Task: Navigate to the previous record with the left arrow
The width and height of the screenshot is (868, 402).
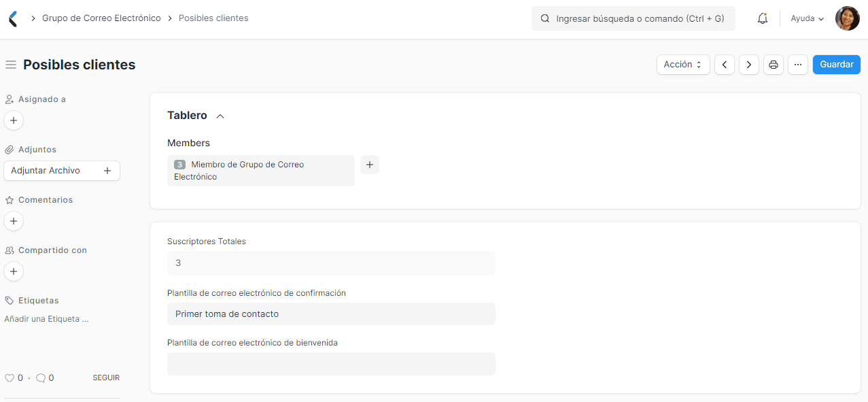Action: pos(724,64)
